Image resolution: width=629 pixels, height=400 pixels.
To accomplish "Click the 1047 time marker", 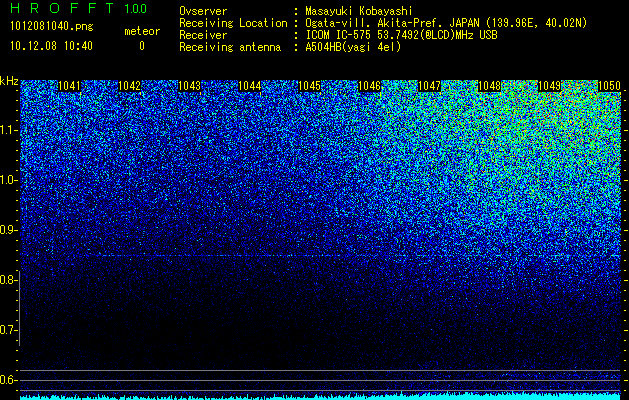I will 429,86.
